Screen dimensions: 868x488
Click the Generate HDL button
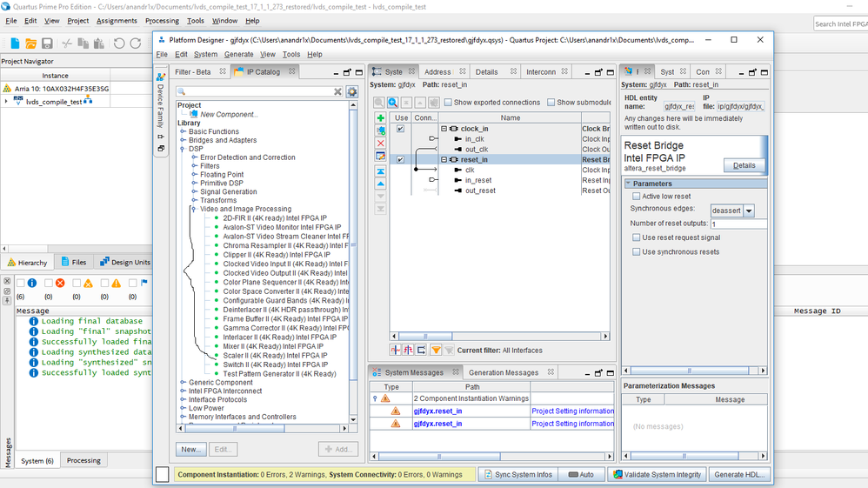click(x=739, y=474)
